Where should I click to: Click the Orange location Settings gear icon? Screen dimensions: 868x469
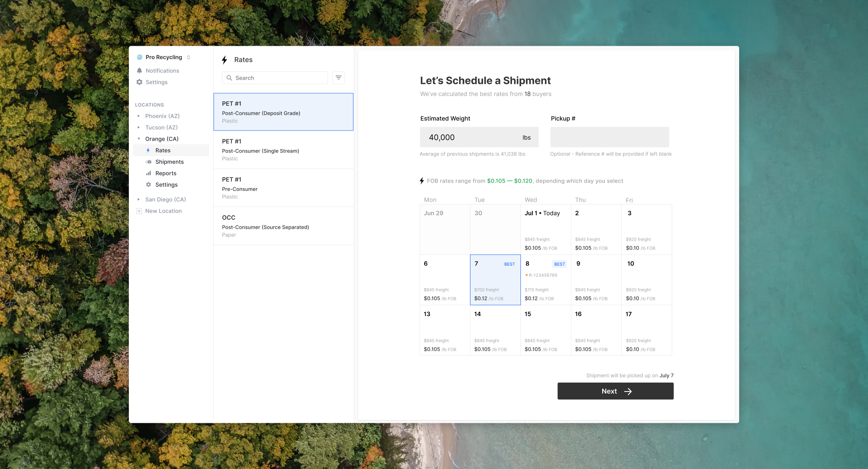[x=148, y=185]
